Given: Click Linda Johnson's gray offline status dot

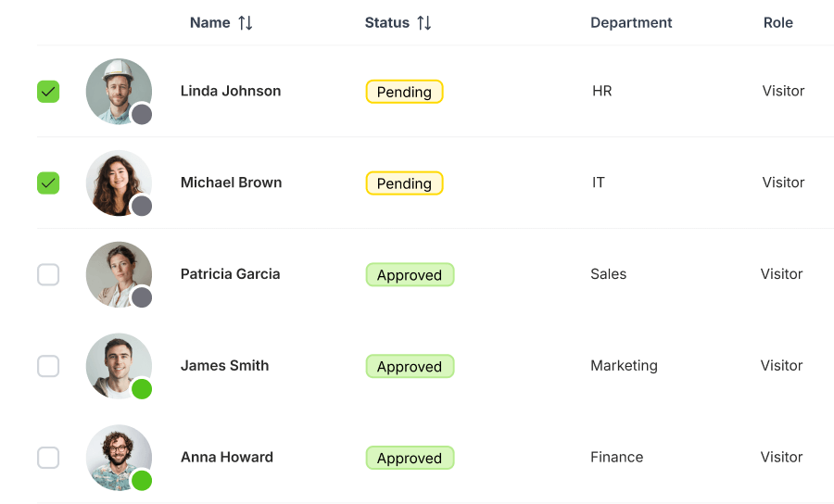Looking at the screenshot, I should pyautogui.click(x=142, y=114).
